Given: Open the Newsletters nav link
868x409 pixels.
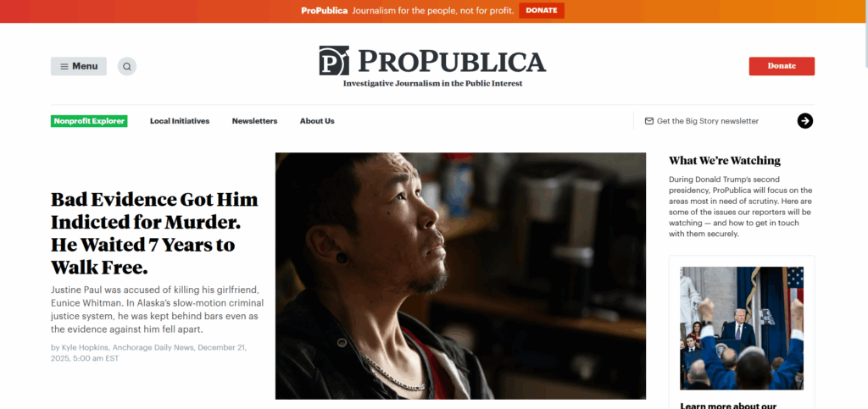Looking at the screenshot, I should [254, 121].
